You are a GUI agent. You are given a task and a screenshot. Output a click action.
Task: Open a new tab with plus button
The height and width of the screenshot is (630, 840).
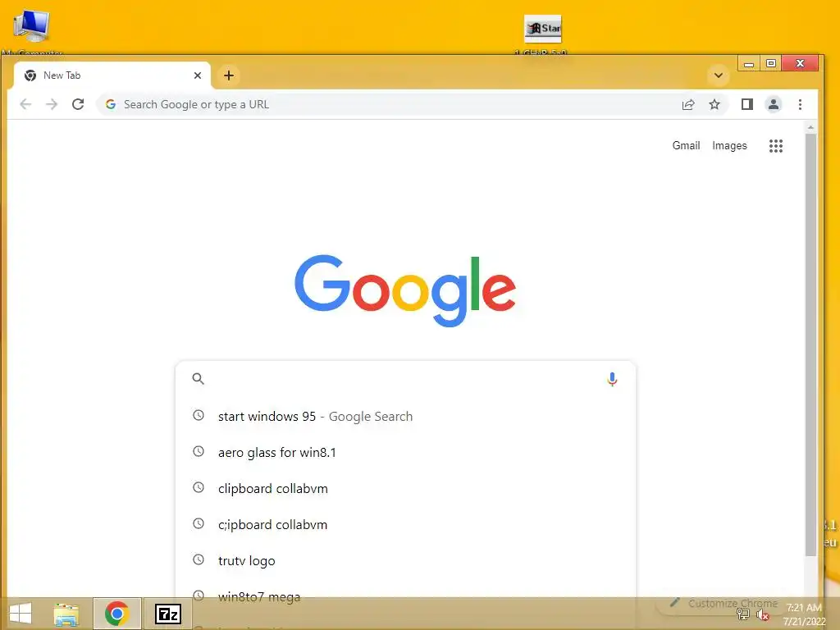coord(229,75)
